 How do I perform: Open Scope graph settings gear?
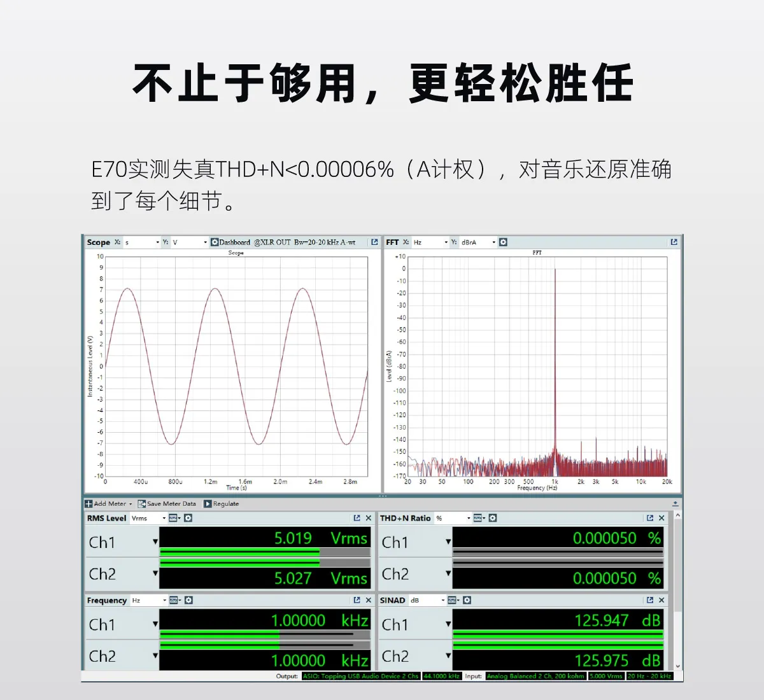215,242
